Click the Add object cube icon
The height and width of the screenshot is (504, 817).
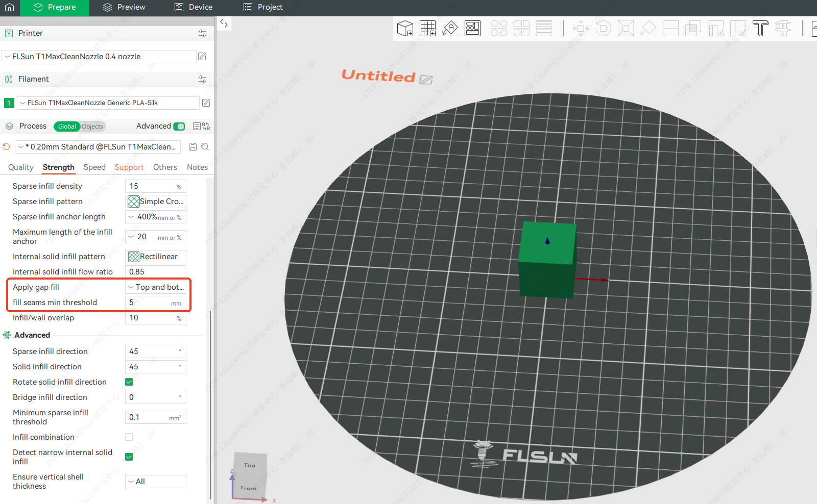click(405, 28)
